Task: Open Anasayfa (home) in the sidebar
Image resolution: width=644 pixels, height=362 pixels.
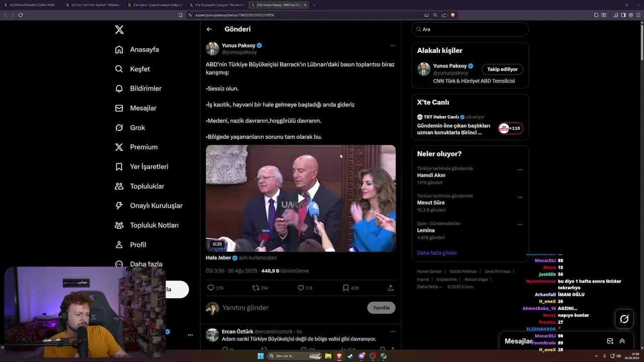Action: (x=137, y=49)
